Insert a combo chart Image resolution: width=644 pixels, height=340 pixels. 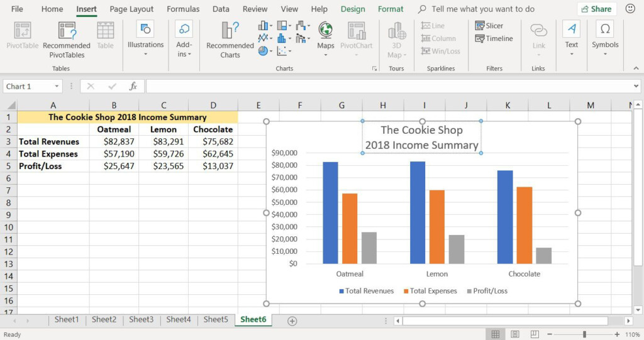coord(301,38)
